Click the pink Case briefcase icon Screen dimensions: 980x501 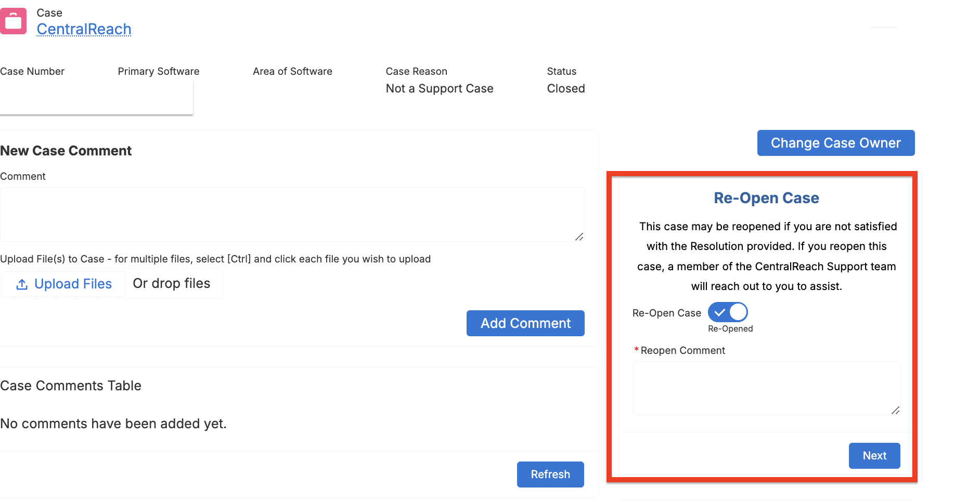[x=12, y=21]
